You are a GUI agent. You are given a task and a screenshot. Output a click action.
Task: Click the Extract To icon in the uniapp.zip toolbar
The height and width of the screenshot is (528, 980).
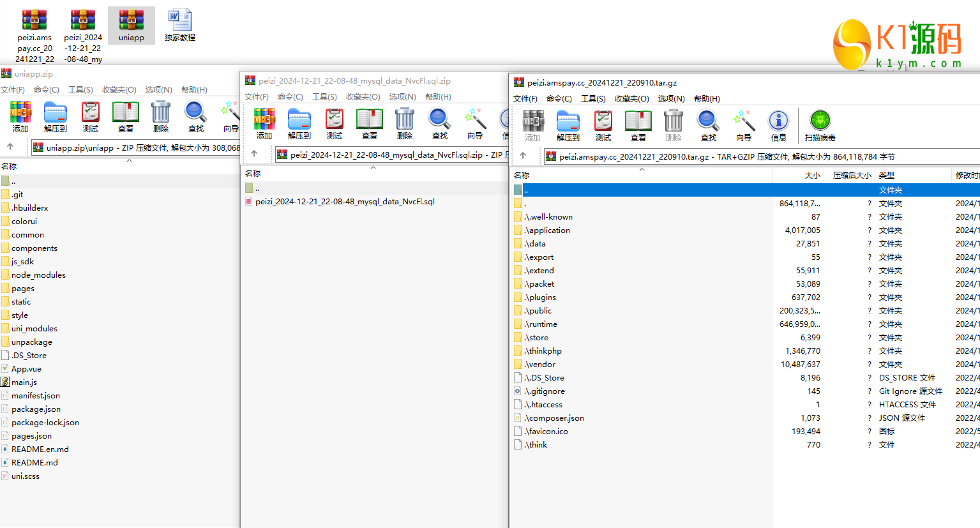click(x=56, y=116)
